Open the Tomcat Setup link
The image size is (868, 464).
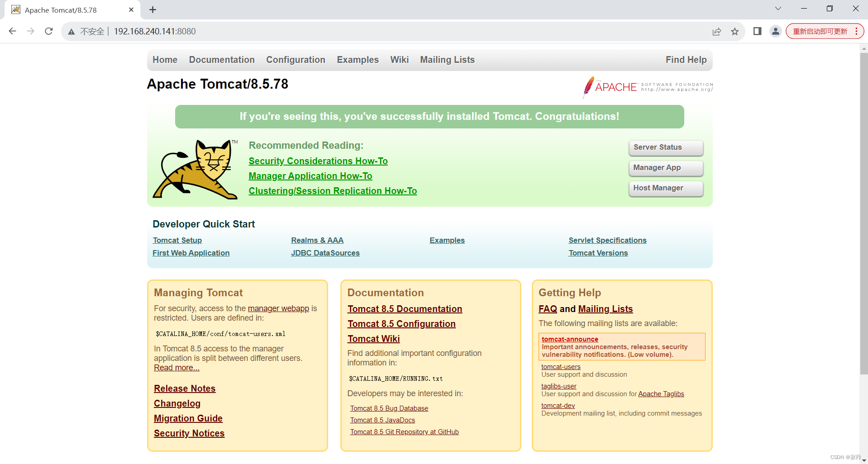[177, 240]
